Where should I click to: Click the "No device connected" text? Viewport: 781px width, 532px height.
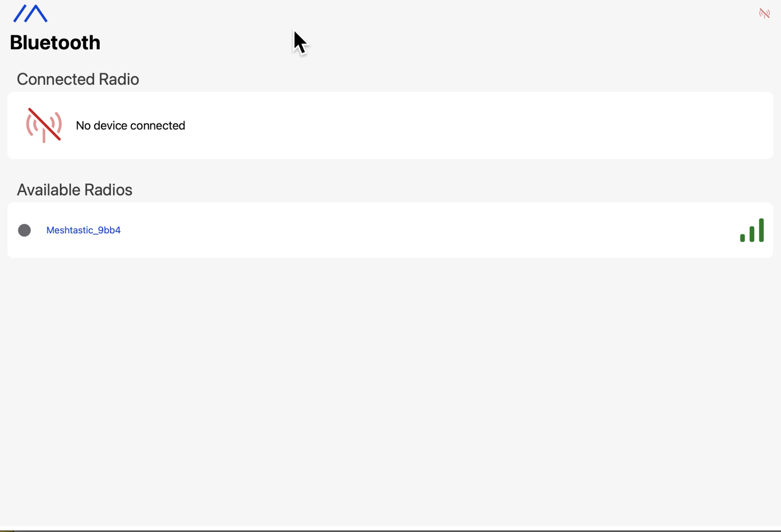(x=131, y=126)
